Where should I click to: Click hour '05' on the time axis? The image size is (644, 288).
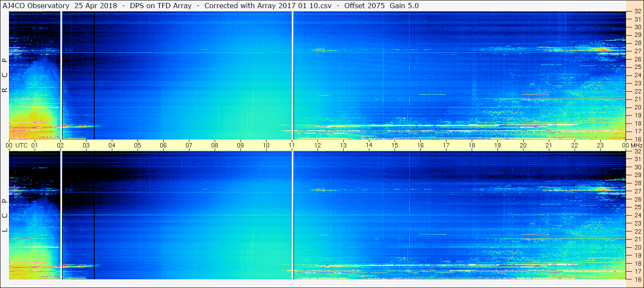[x=138, y=145]
